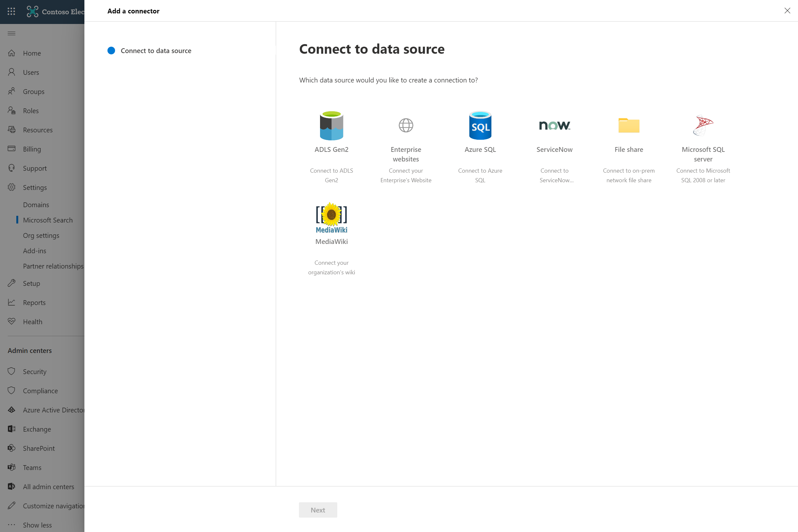This screenshot has height=532, width=798.
Task: Switch to Microsoft Search settings
Action: tap(48, 220)
